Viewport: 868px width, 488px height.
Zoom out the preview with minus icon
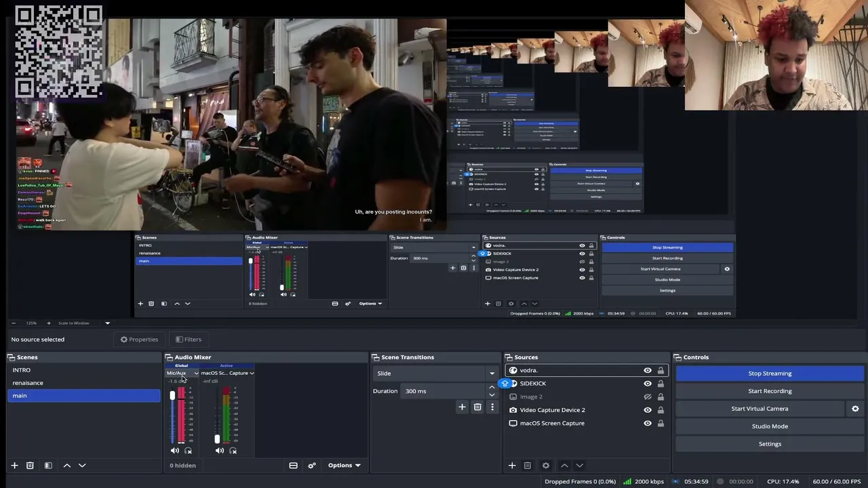[x=14, y=323]
